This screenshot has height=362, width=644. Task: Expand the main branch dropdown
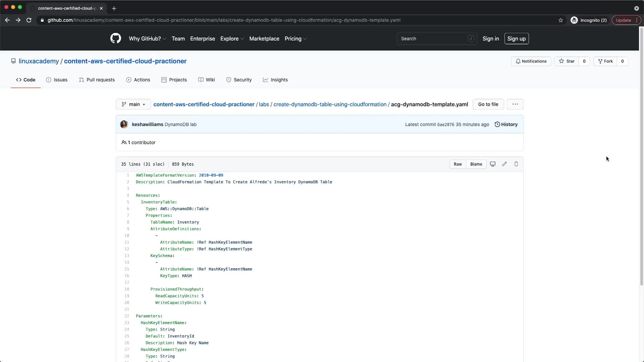133,104
